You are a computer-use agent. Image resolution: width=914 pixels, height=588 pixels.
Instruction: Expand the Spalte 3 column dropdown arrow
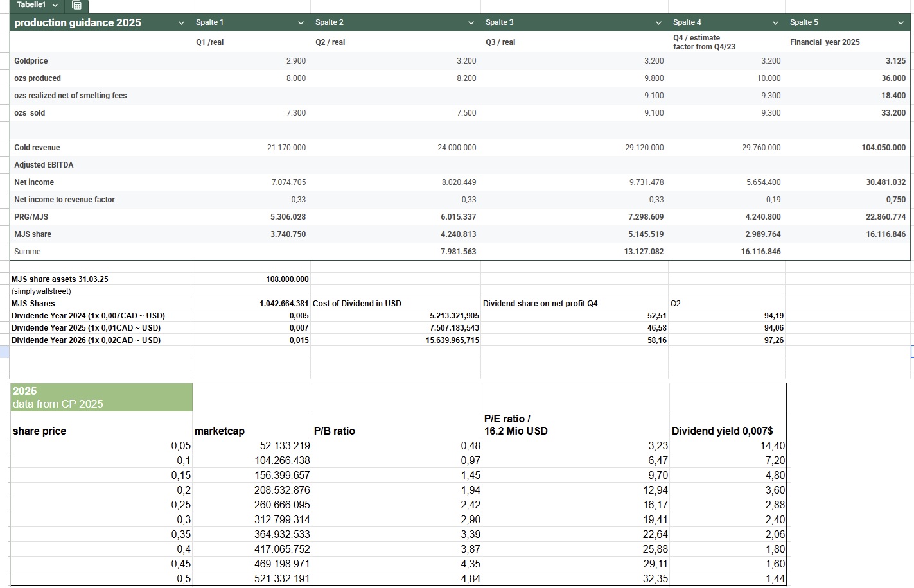pyautogui.click(x=658, y=23)
